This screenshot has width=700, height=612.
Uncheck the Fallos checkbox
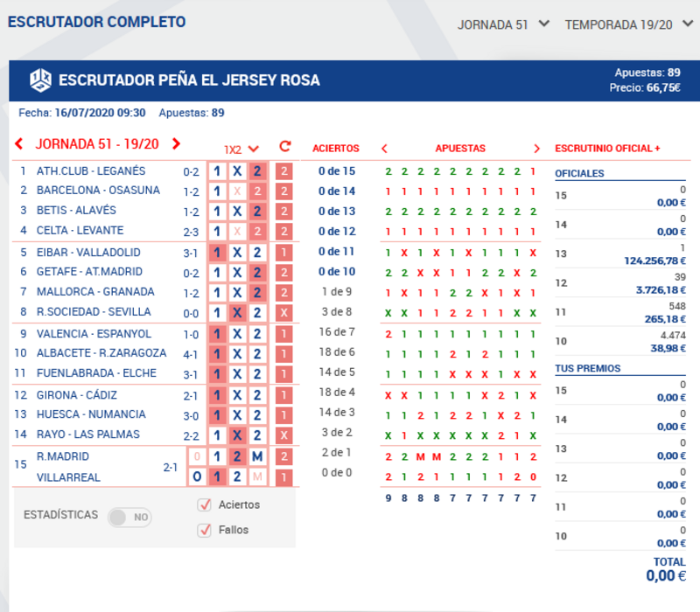tap(205, 530)
